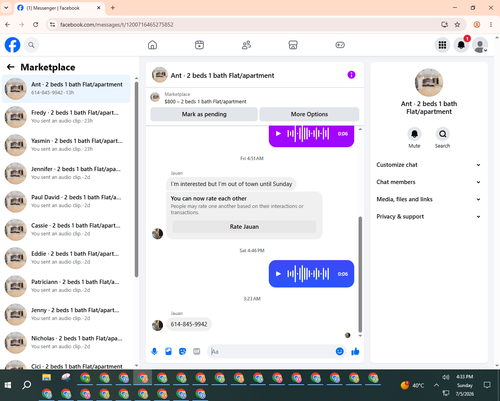Click the Mark as pending button
500x401 pixels.
pos(204,114)
